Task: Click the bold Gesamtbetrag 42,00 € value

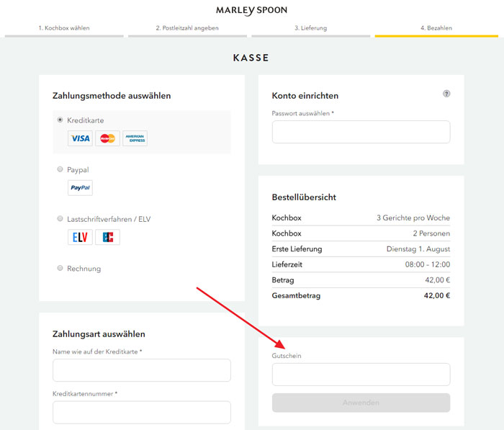Action: (437, 295)
